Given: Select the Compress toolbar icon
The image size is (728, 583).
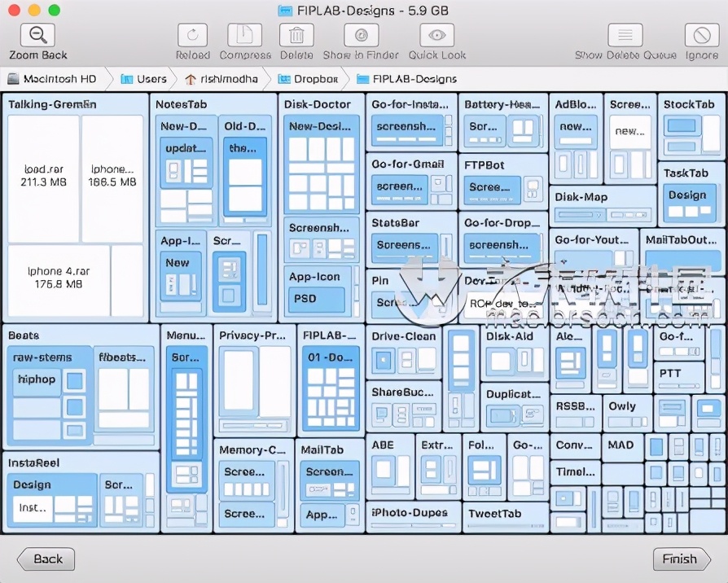Looking at the screenshot, I should tap(244, 35).
